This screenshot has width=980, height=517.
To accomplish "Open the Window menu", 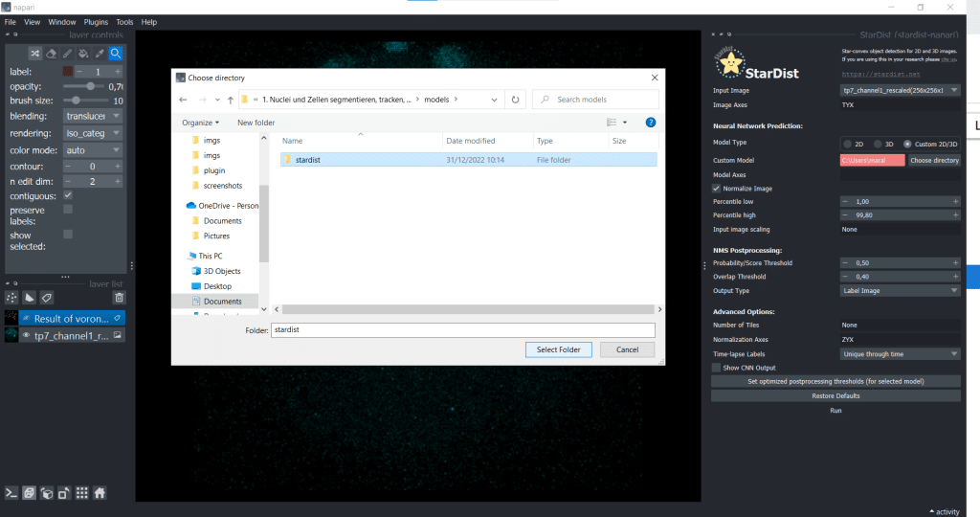I will 62,21.
